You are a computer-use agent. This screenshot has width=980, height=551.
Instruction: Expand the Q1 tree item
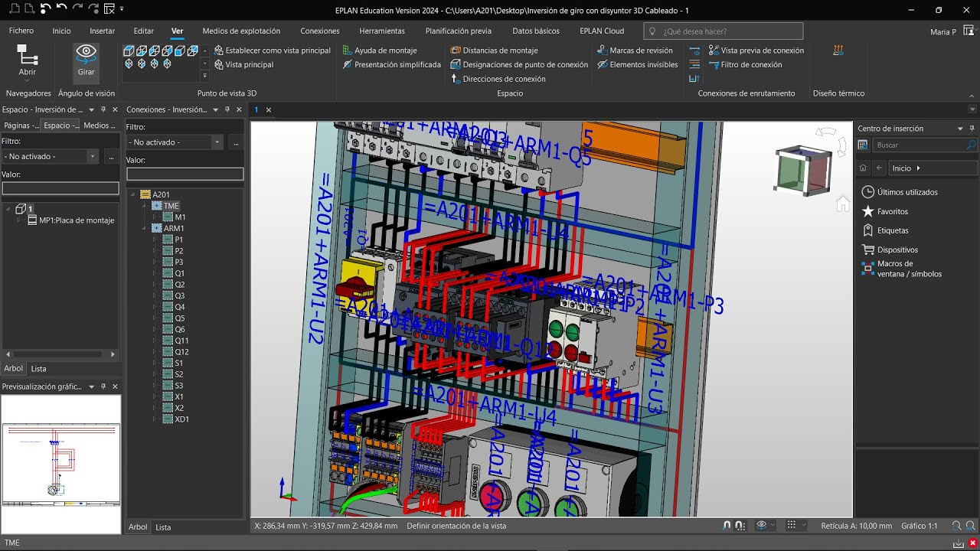pyautogui.click(x=155, y=273)
